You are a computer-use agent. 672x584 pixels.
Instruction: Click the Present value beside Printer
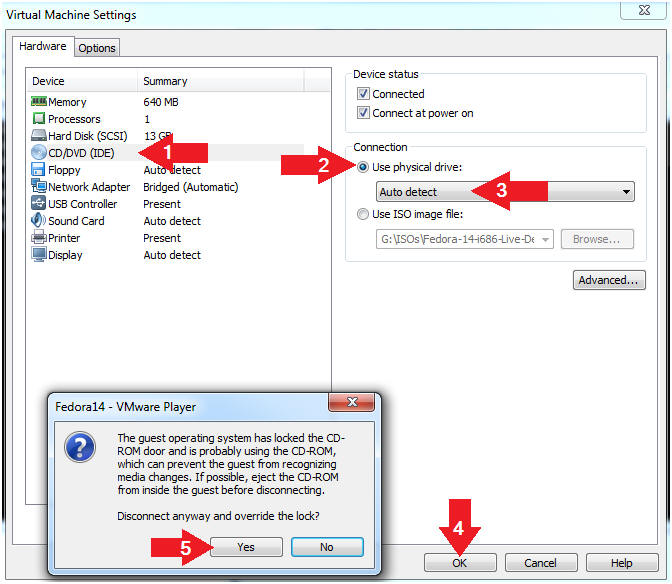coord(162,238)
